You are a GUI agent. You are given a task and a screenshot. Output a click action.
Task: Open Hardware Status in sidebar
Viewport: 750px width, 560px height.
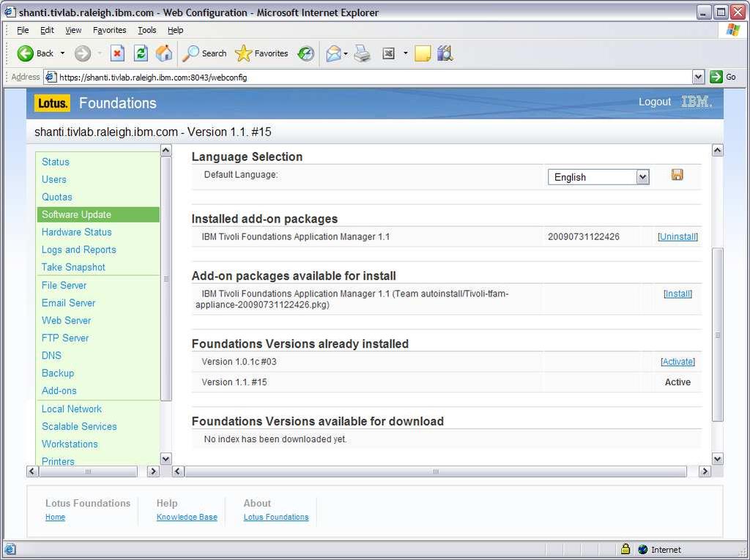(x=76, y=232)
